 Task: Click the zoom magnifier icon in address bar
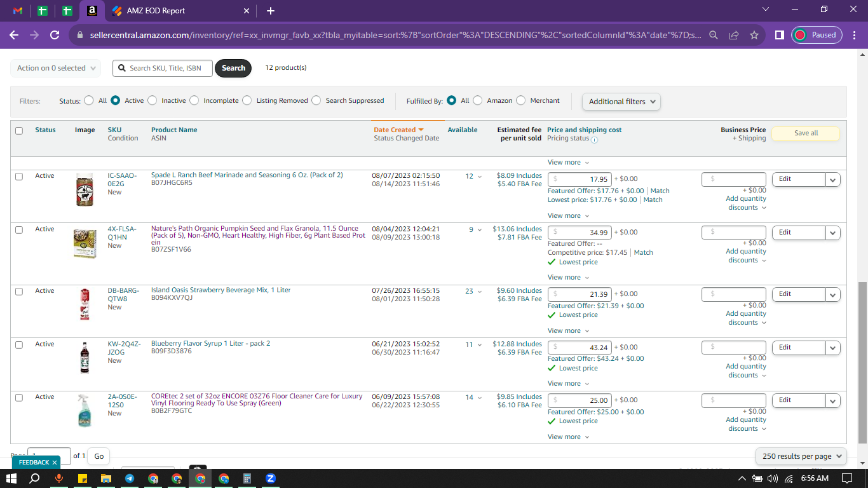point(714,35)
